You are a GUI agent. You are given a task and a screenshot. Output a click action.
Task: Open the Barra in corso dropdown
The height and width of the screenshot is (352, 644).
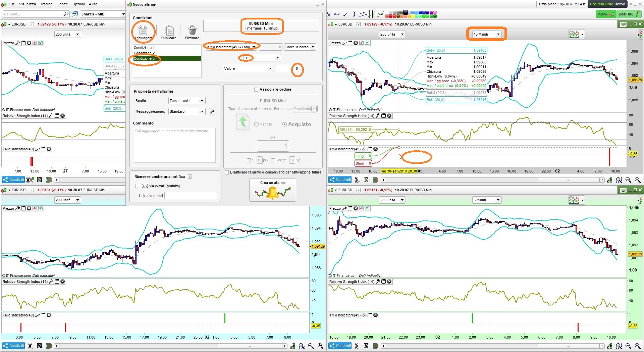click(300, 47)
